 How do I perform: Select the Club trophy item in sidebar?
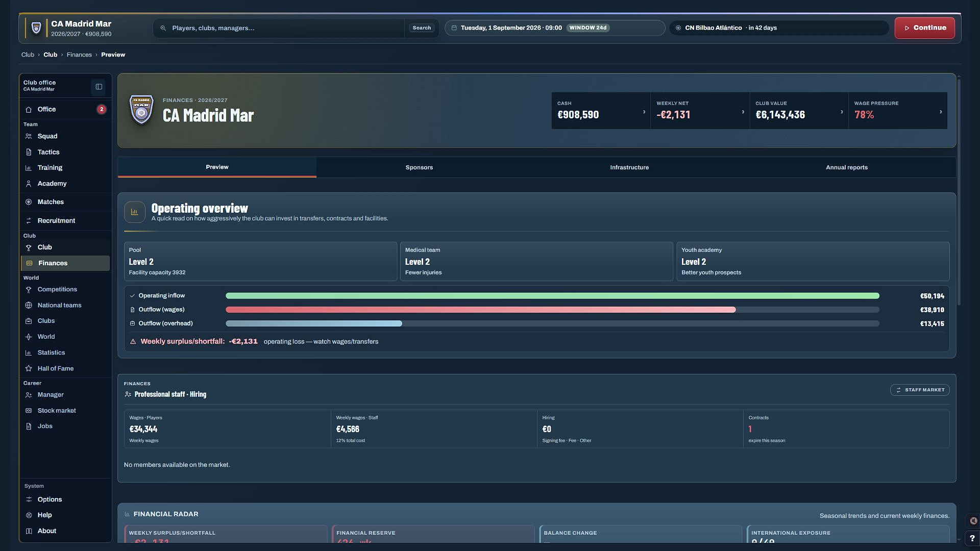coord(65,247)
